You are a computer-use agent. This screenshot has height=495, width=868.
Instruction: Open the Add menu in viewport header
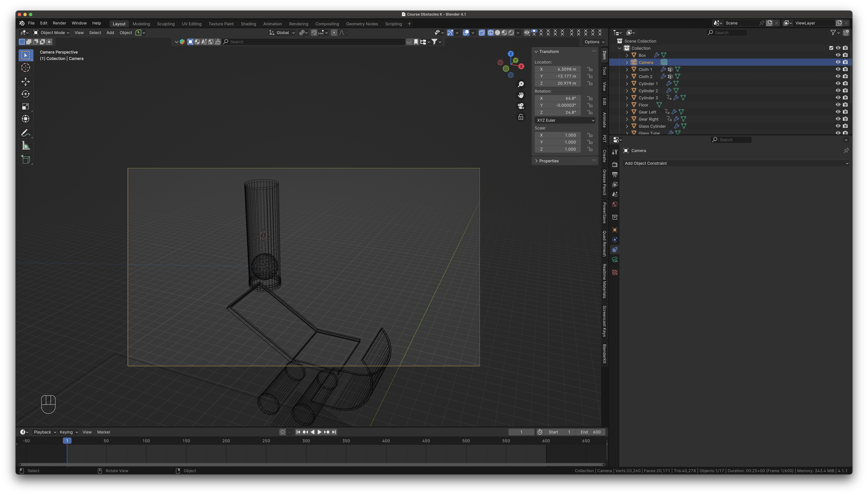pos(110,33)
